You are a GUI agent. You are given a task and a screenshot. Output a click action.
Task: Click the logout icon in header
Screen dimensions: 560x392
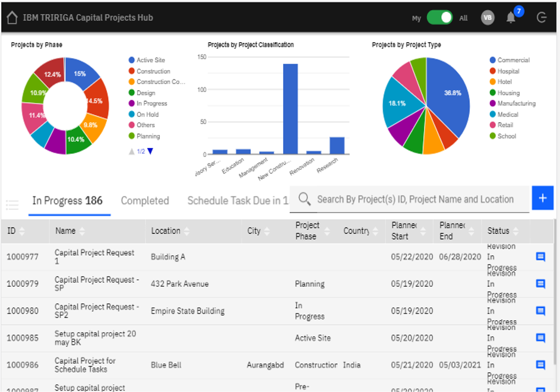(542, 17)
